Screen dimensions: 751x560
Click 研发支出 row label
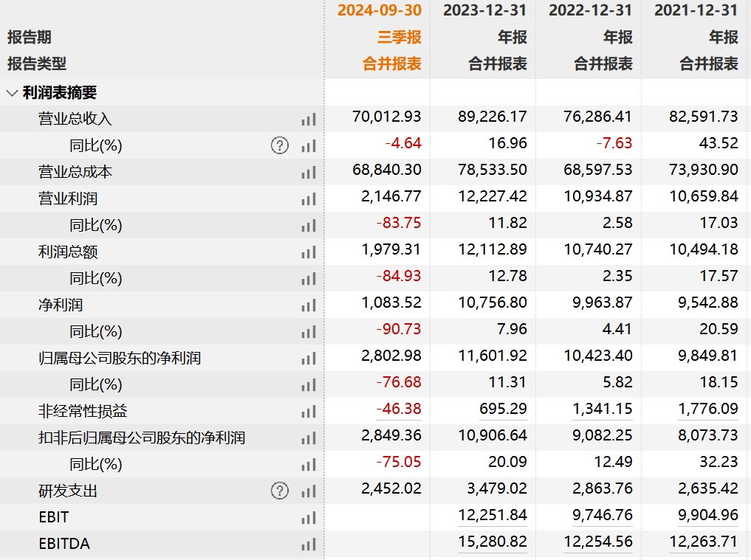[x=68, y=491]
